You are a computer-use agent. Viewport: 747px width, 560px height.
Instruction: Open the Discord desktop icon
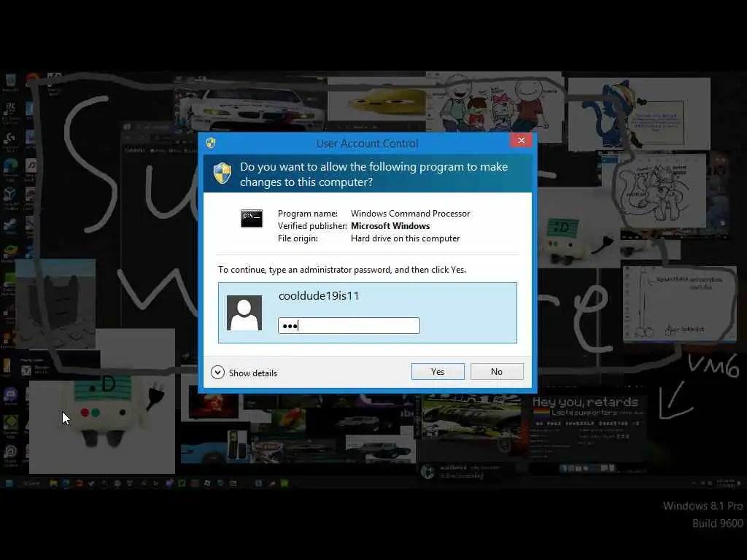(10, 395)
